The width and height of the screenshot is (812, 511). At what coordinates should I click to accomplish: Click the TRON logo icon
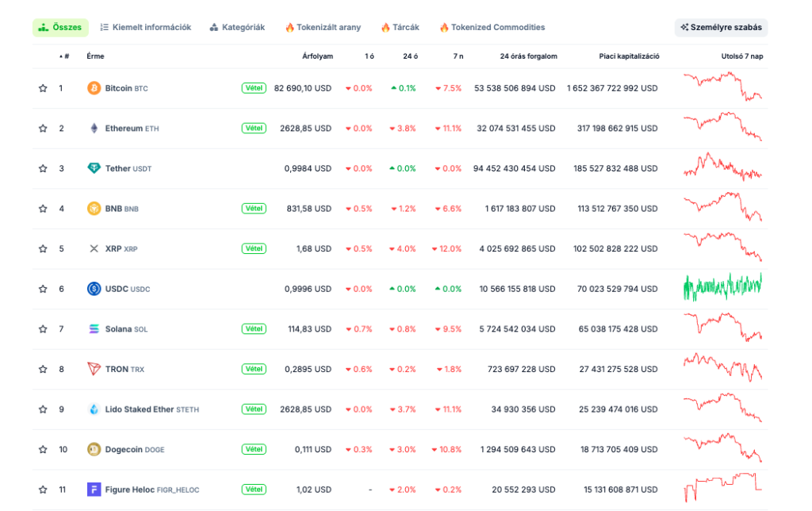tap(94, 369)
